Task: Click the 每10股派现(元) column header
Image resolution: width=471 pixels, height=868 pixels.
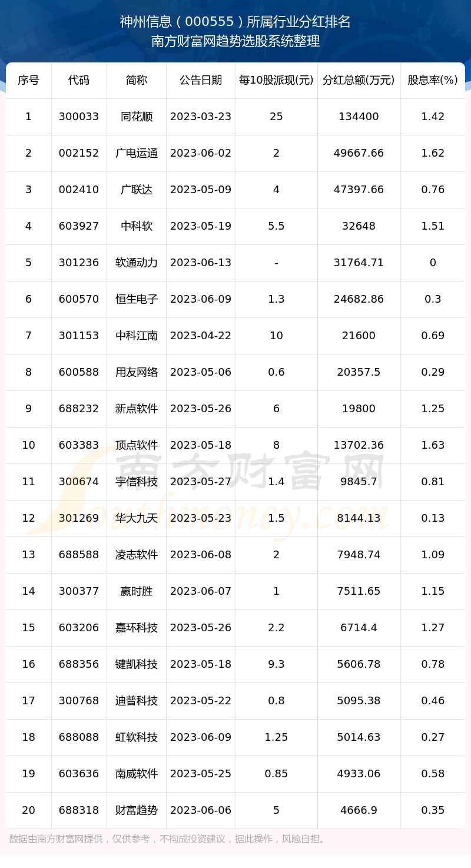Action: tap(276, 80)
